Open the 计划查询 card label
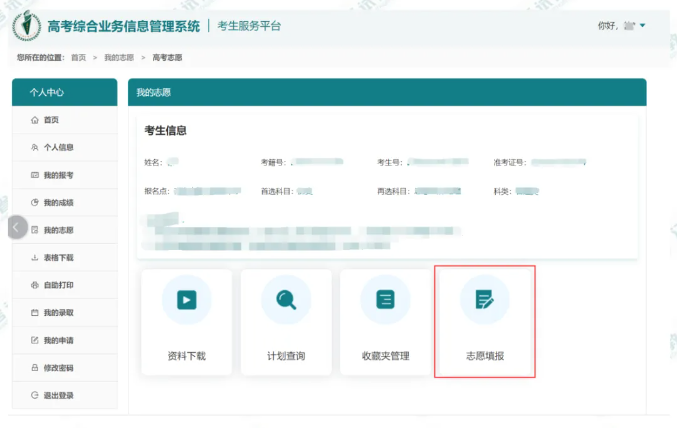Screen dimensions: 681x428 pyautogui.click(x=286, y=356)
